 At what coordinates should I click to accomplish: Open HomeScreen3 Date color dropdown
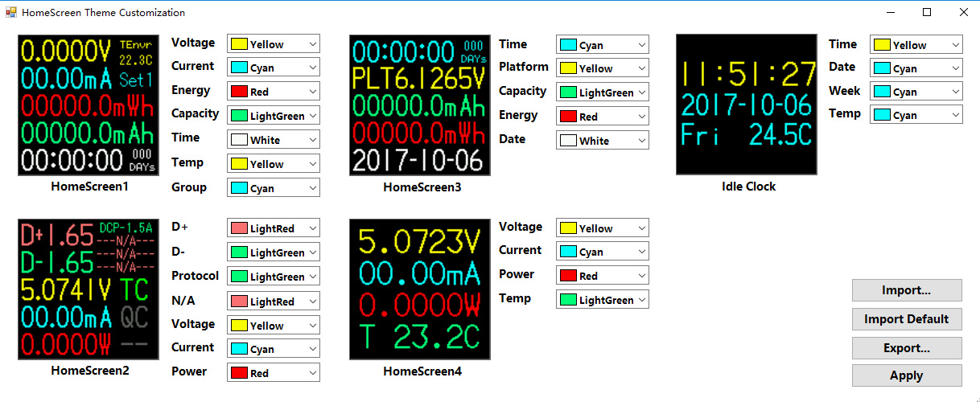tap(603, 141)
